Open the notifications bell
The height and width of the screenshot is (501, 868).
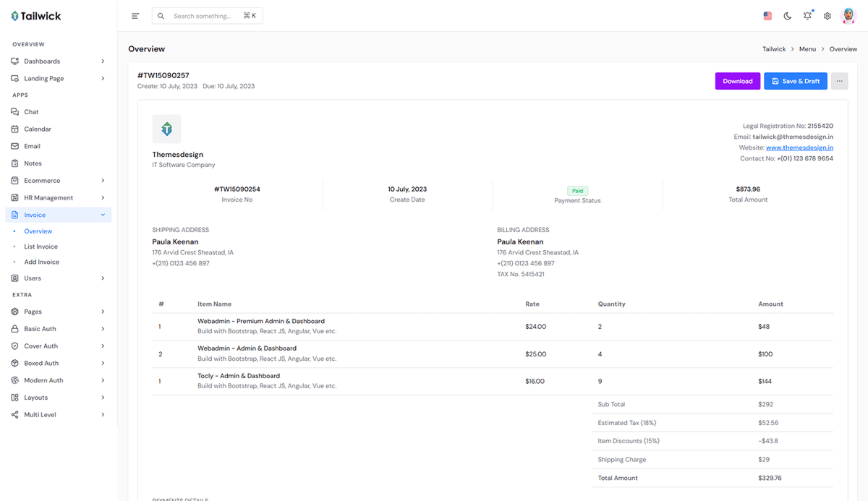click(x=807, y=16)
